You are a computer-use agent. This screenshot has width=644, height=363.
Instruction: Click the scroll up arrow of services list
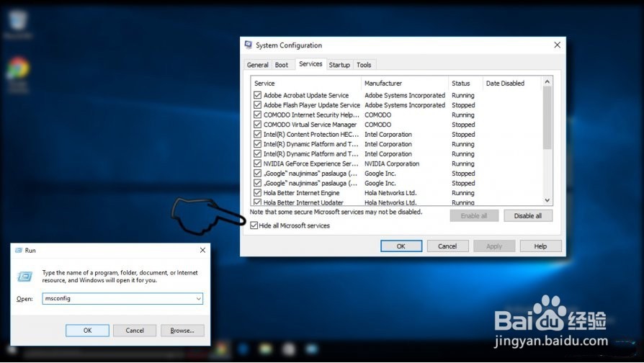pos(547,81)
